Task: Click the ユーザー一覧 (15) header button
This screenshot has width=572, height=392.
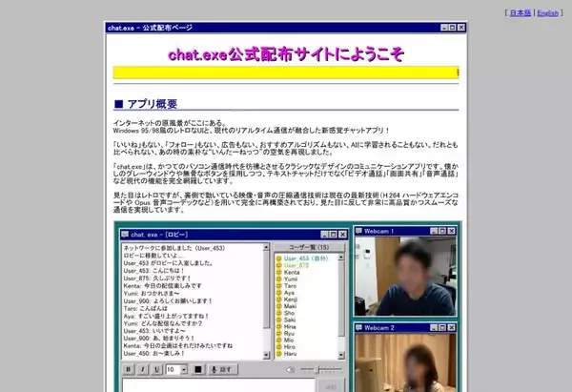Action: coord(309,247)
